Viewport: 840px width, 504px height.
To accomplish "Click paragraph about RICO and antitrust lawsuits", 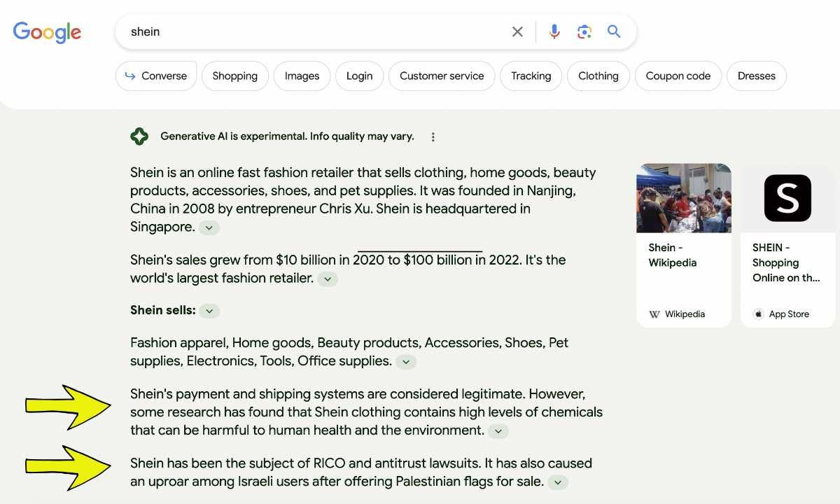I will point(361,472).
